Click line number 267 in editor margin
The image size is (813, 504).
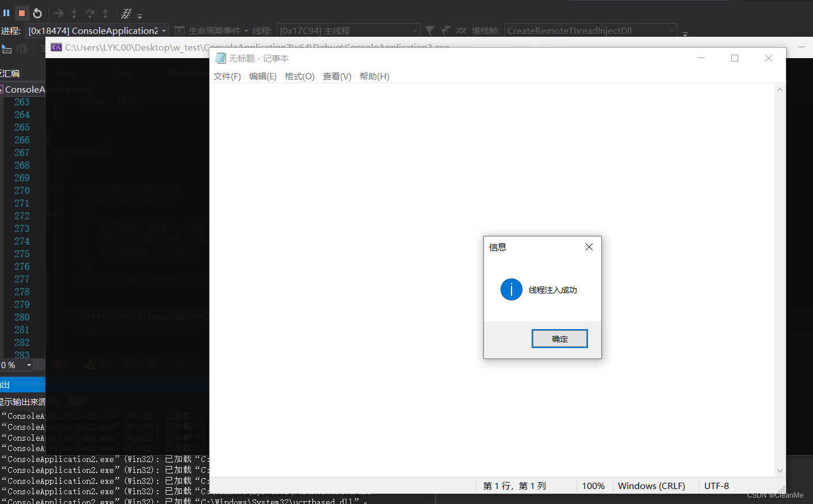coord(22,152)
